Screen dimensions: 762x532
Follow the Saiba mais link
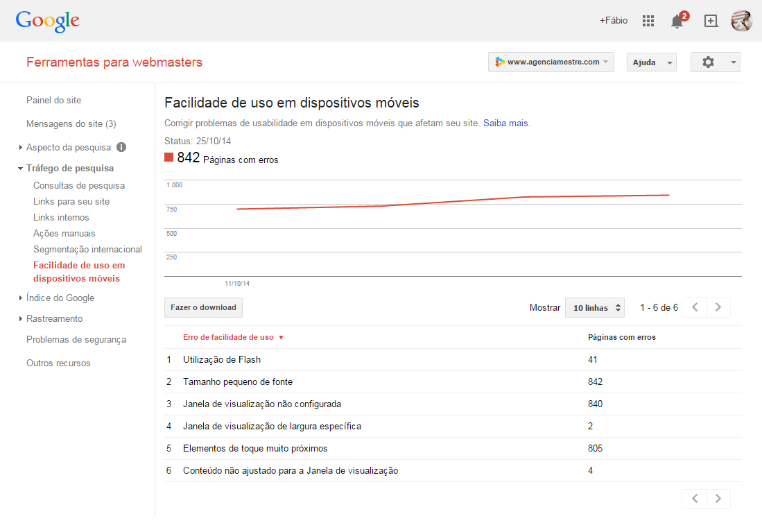click(505, 123)
